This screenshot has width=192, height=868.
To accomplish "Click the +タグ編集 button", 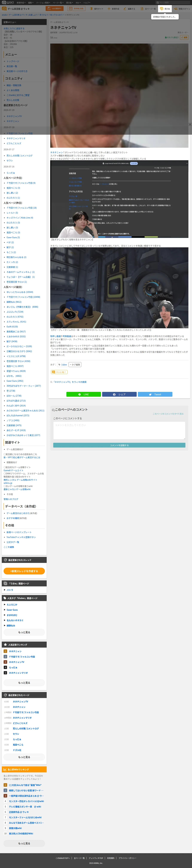I will click(75, 365).
